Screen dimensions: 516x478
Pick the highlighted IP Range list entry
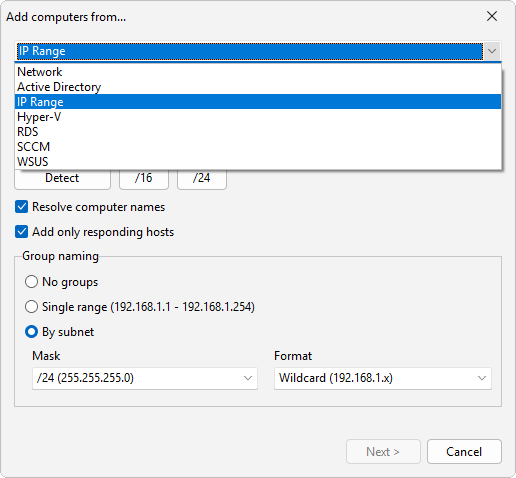pyautogui.click(x=258, y=102)
